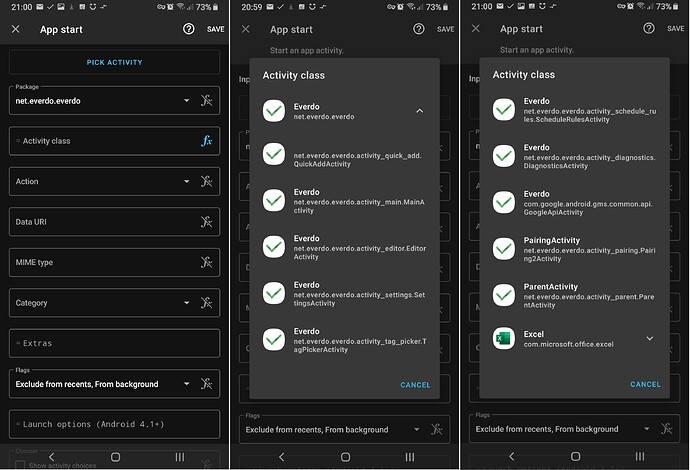
Task: Expand the Excel com.microsoft.office.excel chevron
Action: coord(650,338)
